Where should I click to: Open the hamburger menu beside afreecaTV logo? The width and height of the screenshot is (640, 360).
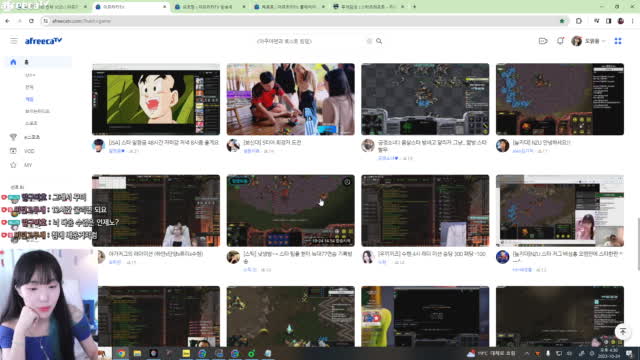click(x=14, y=41)
